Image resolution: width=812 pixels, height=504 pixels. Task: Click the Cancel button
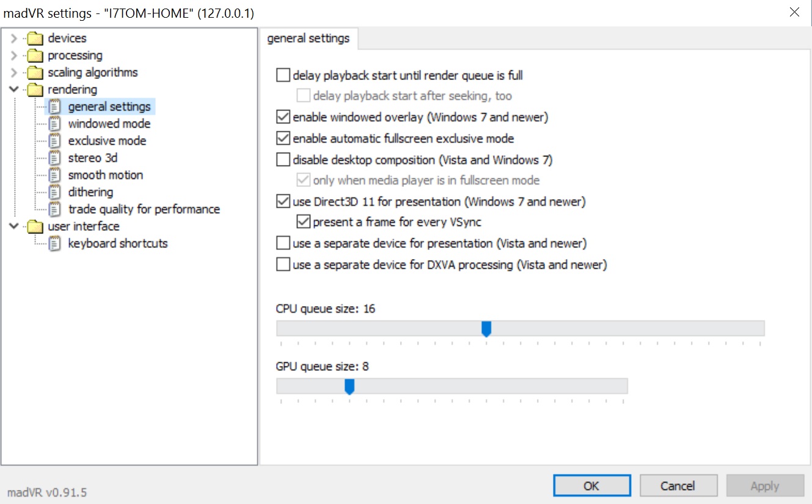tap(678, 486)
